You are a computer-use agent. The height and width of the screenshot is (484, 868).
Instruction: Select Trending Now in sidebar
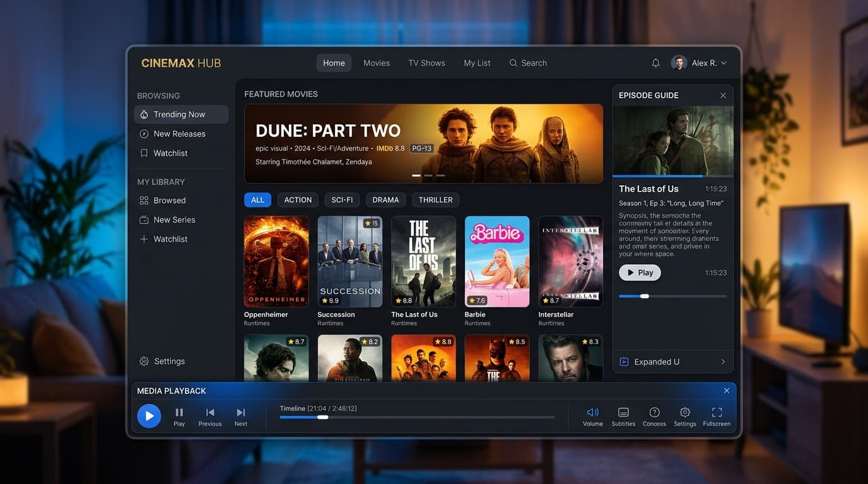[x=181, y=114]
